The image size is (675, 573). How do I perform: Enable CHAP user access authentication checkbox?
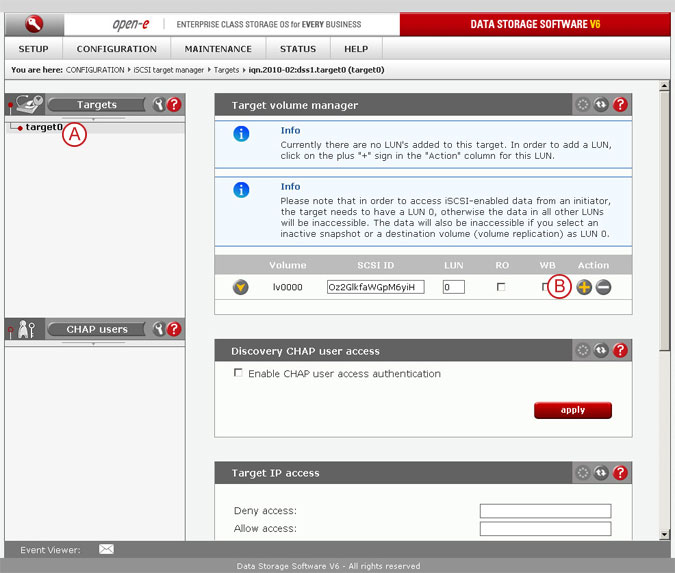point(238,373)
